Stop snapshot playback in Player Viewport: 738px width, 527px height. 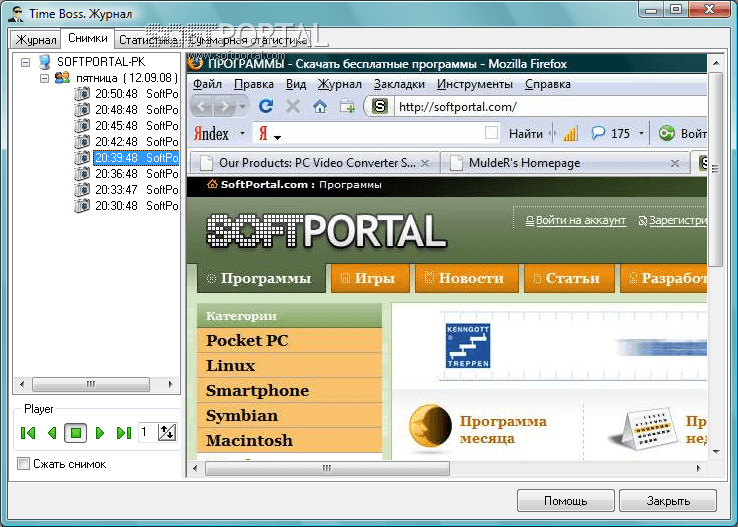tap(75, 432)
